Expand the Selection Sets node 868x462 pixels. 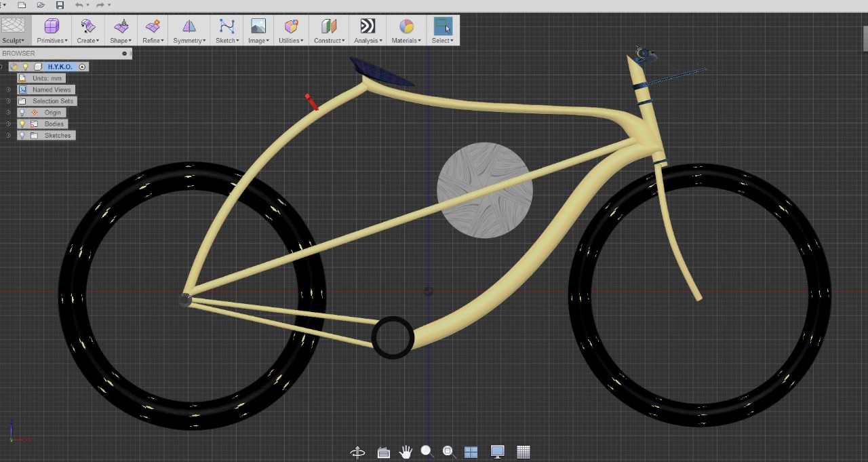[x=9, y=101]
